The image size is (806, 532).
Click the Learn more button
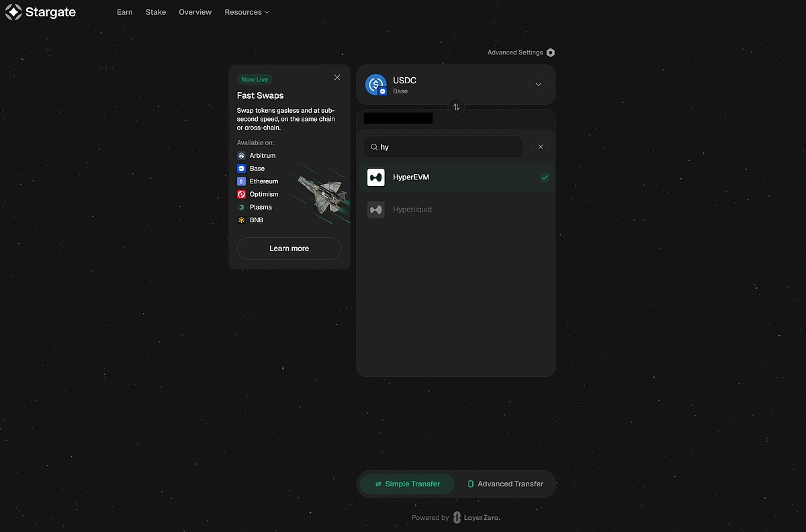pyautogui.click(x=289, y=249)
